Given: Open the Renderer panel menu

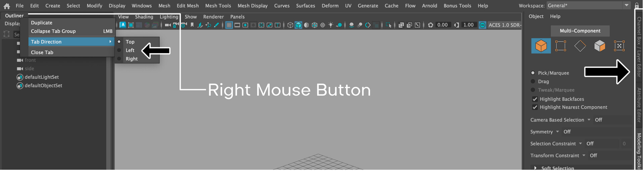Looking at the screenshot, I should [213, 17].
